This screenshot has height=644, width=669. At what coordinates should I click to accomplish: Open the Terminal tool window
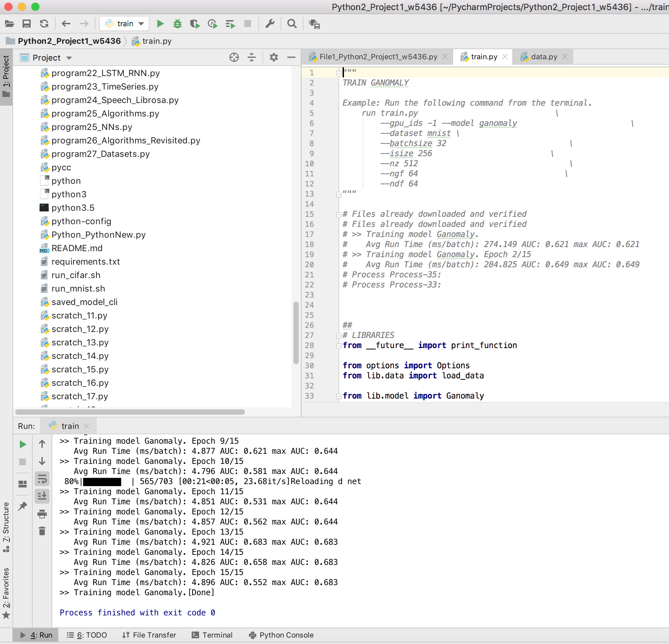pos(212,635)
